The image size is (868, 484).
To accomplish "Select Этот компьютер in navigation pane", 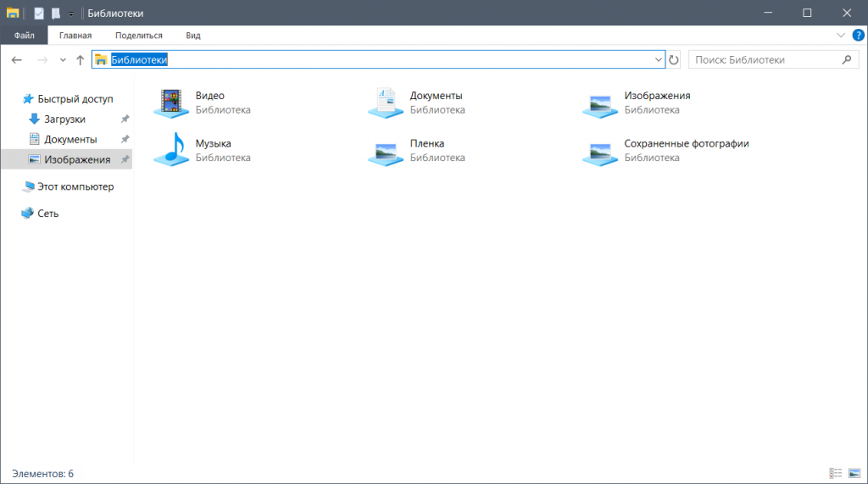I will click(x=75, y=186).
